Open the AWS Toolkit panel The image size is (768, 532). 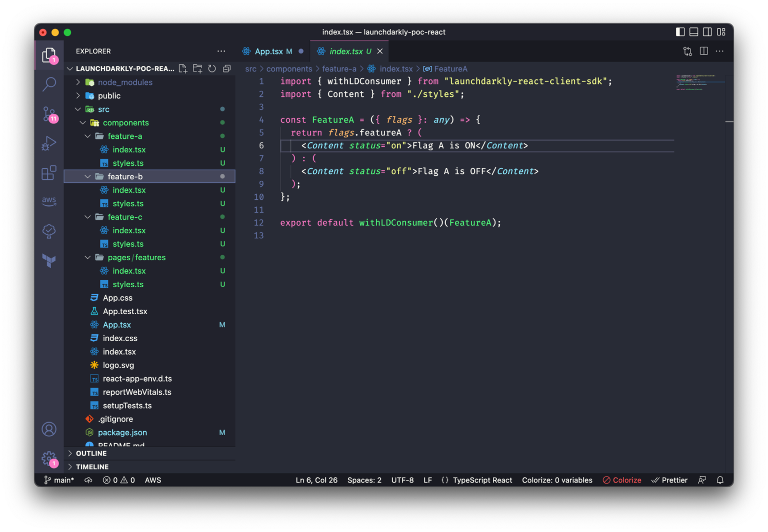49,201
